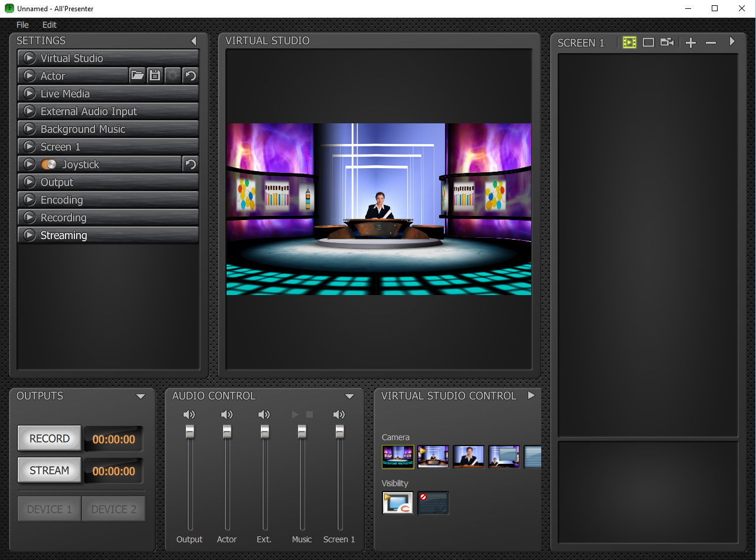This screenshot has width=756, height=560.
Task: Select the camera thumbnail with presenter and screen
Action: click(504, 457)
